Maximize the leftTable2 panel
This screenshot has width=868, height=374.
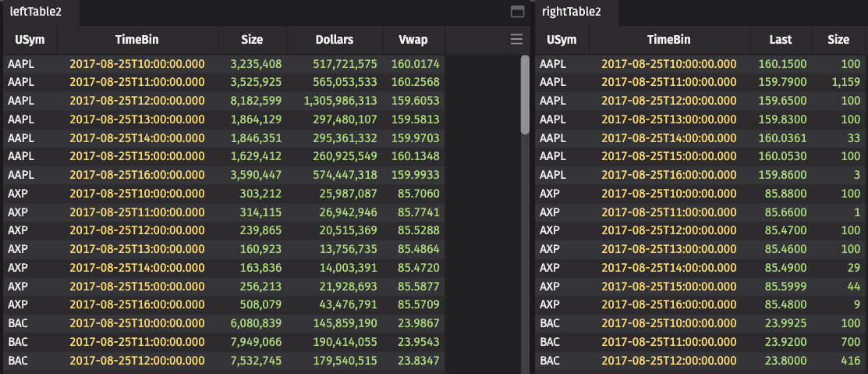[515, 12]
